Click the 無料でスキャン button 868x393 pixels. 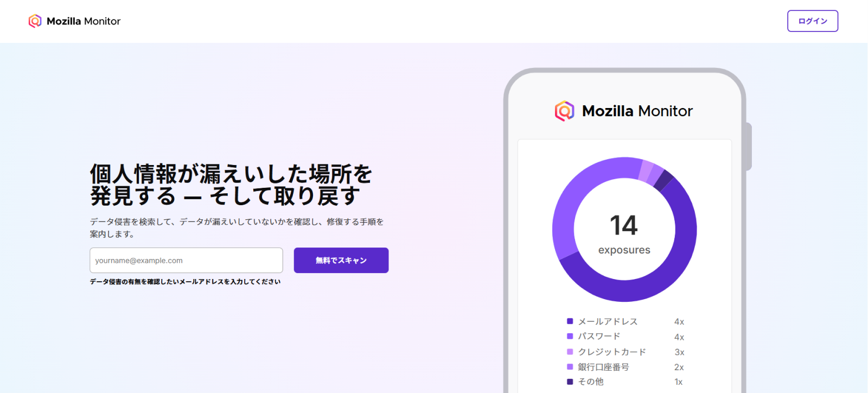point(341,261)
